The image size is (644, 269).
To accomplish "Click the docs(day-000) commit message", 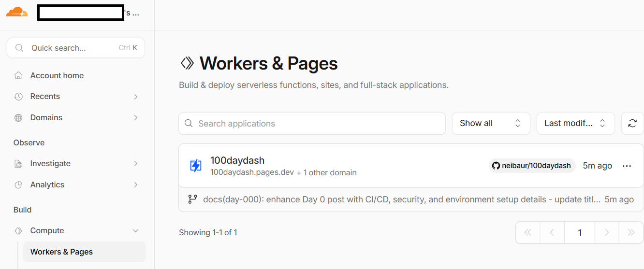I will point(402,199).
